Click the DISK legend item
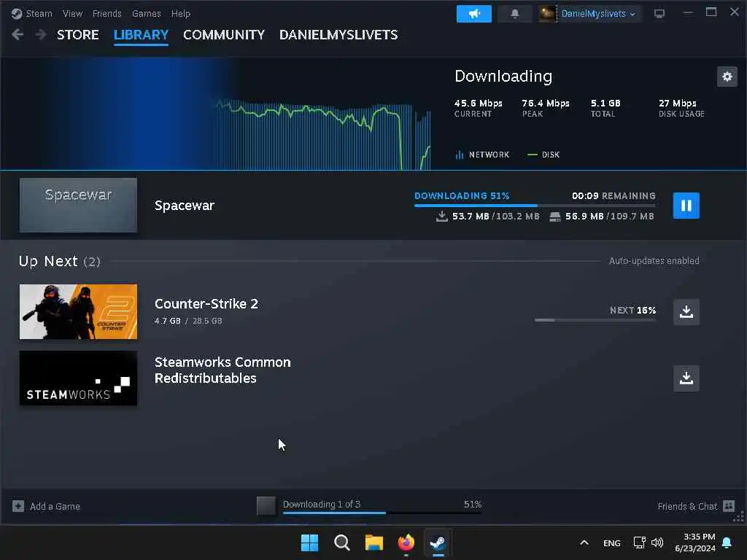The width and height of the screenshot is (747, 560). pos(543,155)
